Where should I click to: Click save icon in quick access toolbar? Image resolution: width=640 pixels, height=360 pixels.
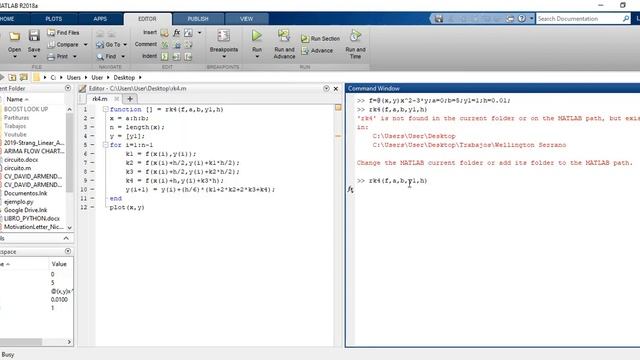click(439, 19)
